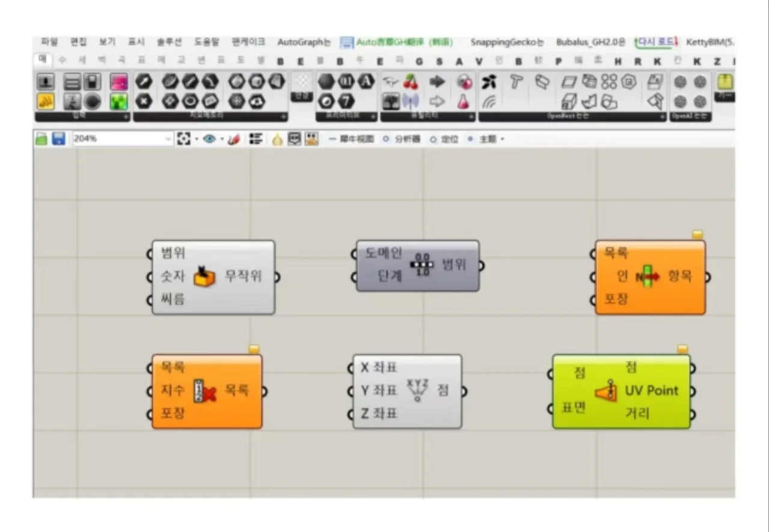This screenshot has width=769, height=532.
Task: Pick the green pixelated component icon
Action: coord(119,101)
